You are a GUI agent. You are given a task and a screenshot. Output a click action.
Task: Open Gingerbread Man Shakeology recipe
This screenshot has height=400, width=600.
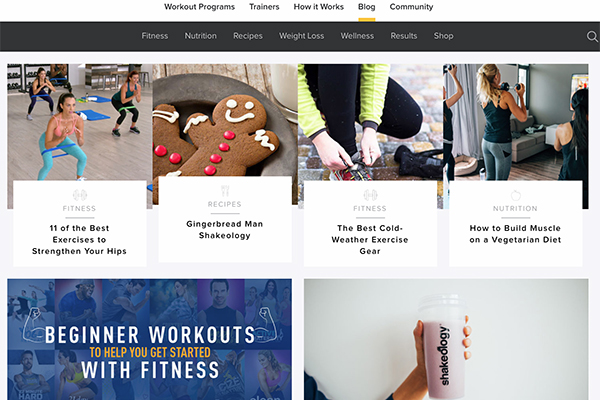225,230
